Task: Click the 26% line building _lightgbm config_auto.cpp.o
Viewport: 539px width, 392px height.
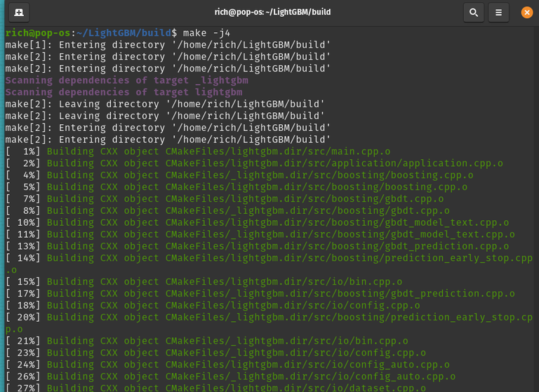Action: [x=230, y=377]
